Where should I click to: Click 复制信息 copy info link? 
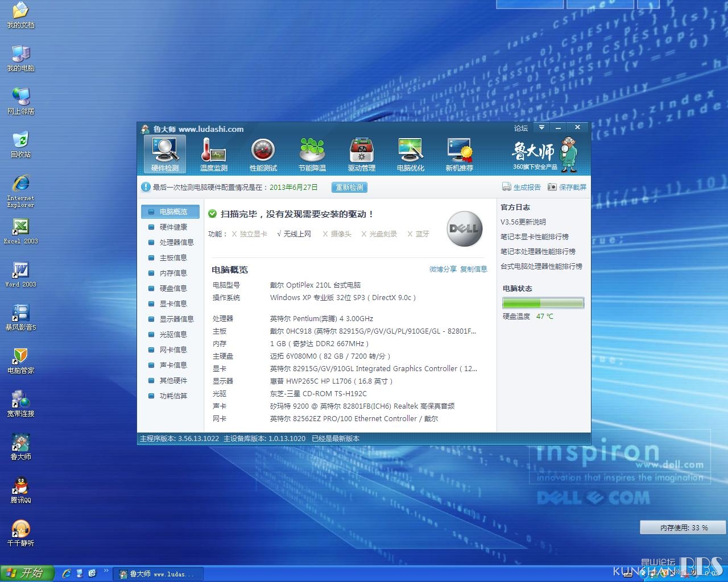point(474,269)
